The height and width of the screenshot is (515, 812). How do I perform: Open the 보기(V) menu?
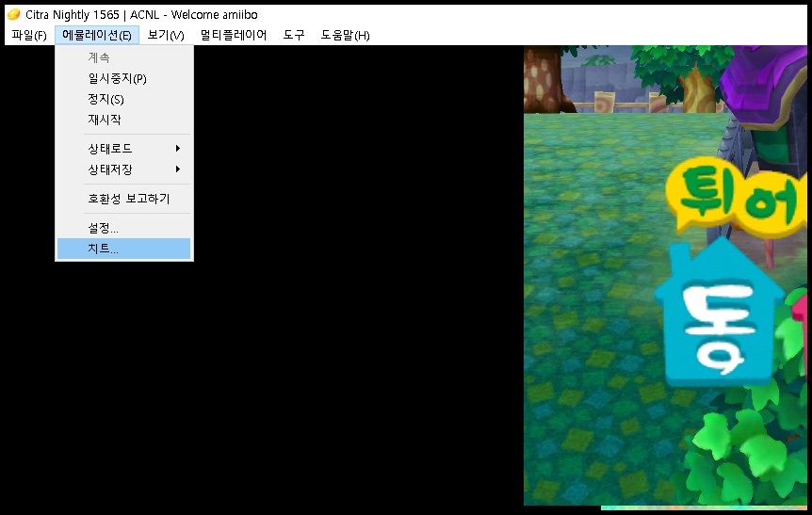(166, 35)
